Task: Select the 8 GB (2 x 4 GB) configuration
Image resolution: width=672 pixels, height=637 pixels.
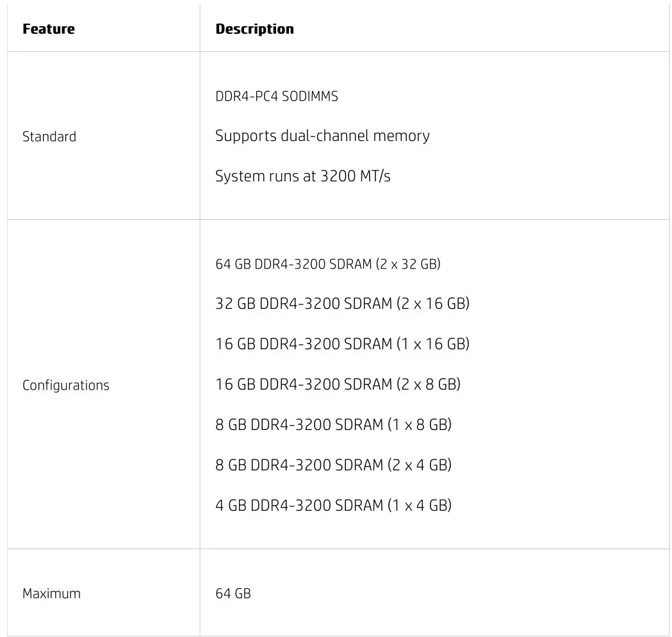Action: pyautogui.click(x=333, y=465)
